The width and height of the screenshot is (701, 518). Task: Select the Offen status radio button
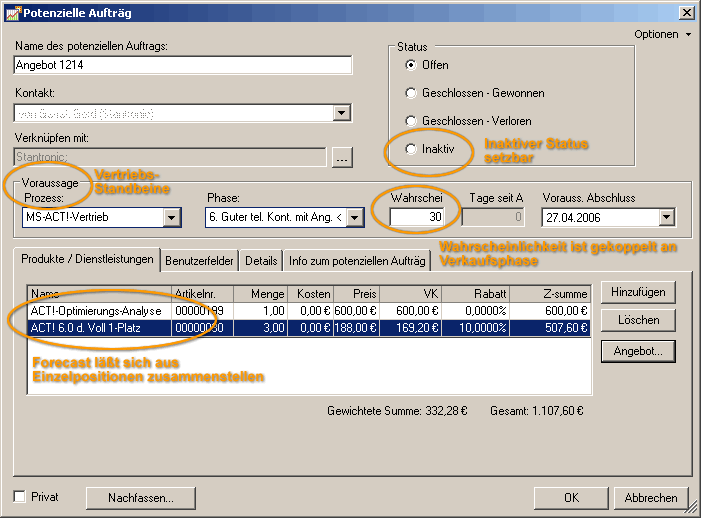[410, 65]
